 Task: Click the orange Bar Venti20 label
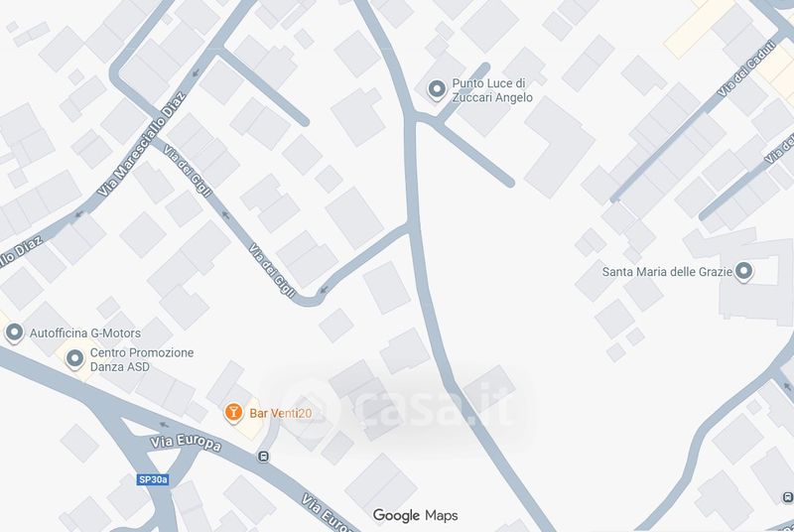(x=281, y=413)
